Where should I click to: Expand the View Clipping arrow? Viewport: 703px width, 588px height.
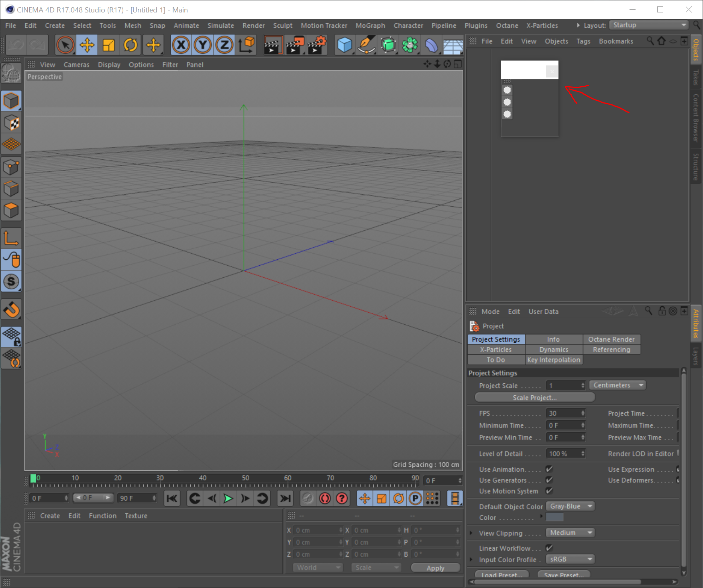coord(471,533)
